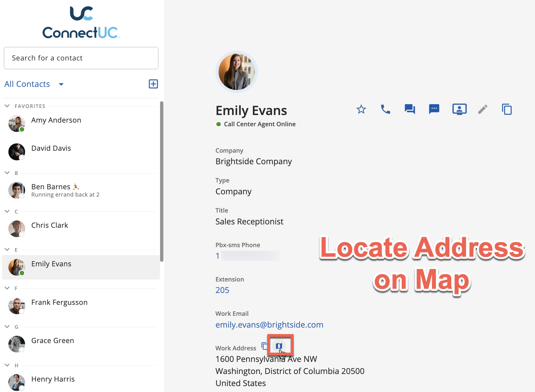The height and width of the screenshot is (392, 535).
Task: Call Emily Evans using phone icon
Action: click(x=385, y=109)
